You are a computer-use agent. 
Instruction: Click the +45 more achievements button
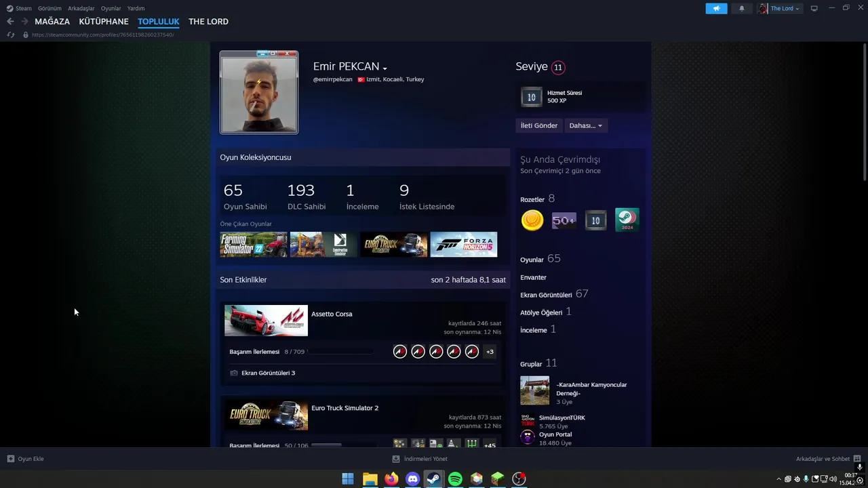pyautogui.click(x=490, y=444)
